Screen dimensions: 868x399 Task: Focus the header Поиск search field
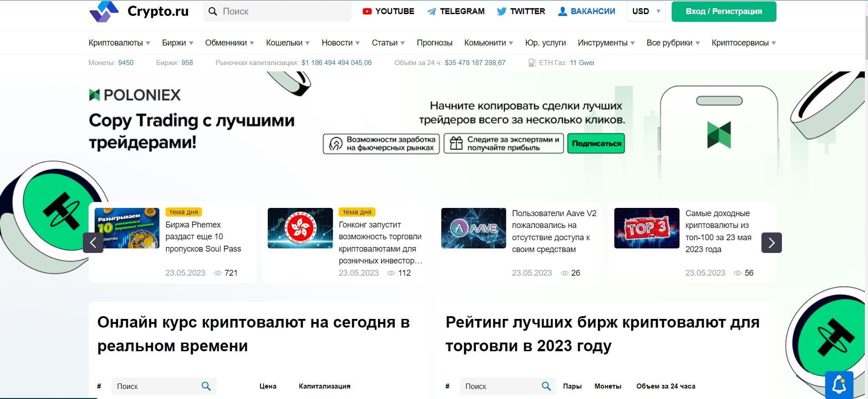277,11
